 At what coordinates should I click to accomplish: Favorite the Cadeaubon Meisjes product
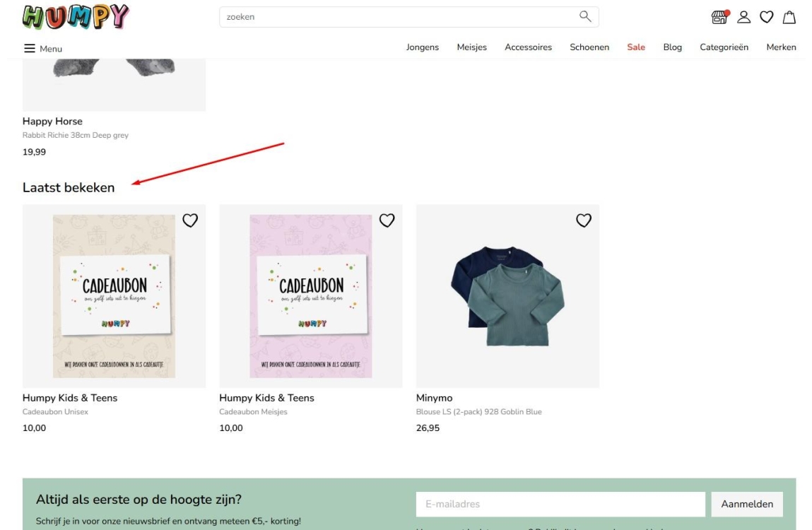[x=387, y=220]
